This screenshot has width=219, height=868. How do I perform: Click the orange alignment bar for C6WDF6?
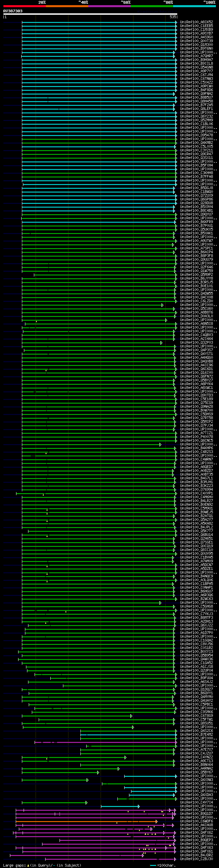pyautogui.click(x=86, y=821)
